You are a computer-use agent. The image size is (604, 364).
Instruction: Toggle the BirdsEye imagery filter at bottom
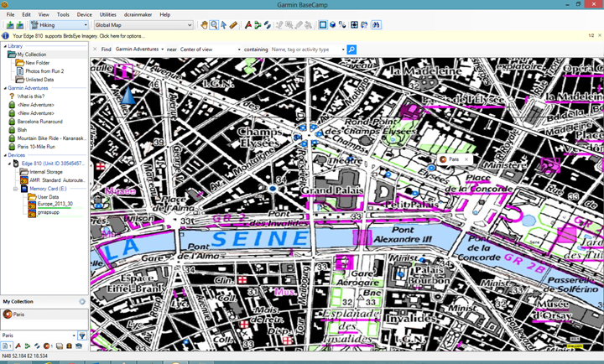[79, 346]
